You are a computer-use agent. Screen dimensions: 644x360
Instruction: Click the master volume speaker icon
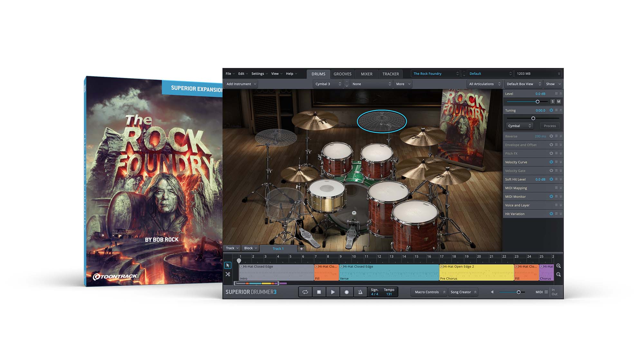(492, 292)
